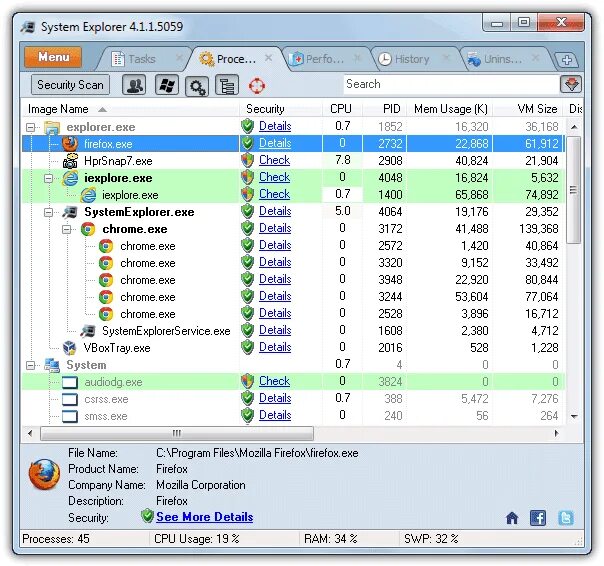Screen dimensions: 604x566
Task: Click the horizontal scrollbar thumb
Action: (177, 433)
